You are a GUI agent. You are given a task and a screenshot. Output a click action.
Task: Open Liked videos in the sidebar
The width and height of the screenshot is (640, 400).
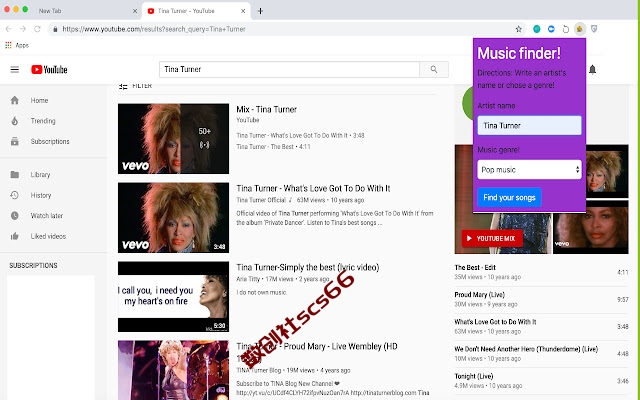point(48,236)
